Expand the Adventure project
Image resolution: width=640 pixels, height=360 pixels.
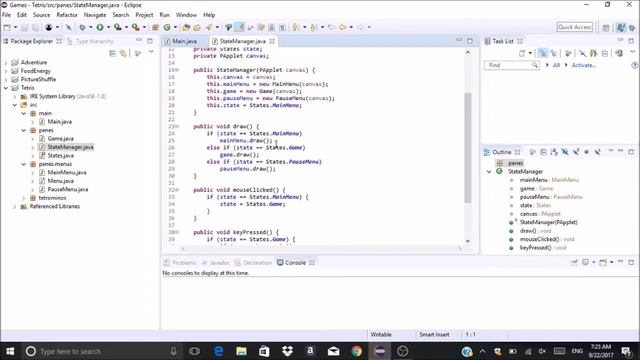click(x=6, y=62)
